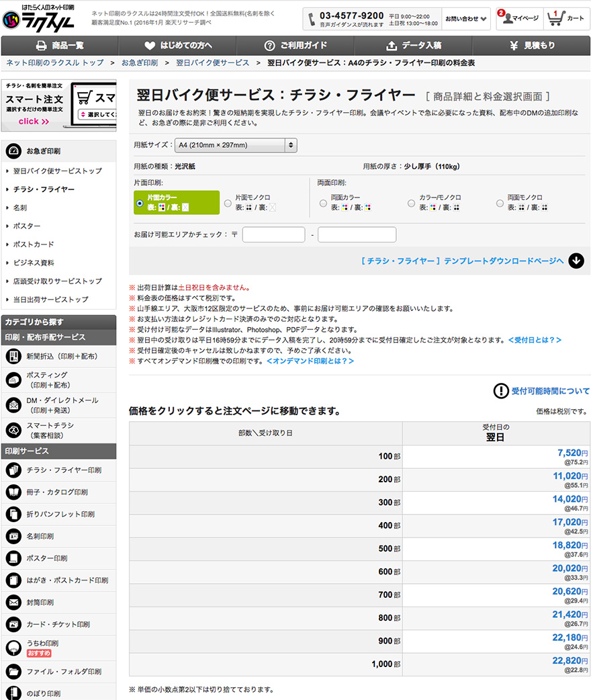Click first postal code input field
The image size is (591, 700).
click(x=273, y=234)
